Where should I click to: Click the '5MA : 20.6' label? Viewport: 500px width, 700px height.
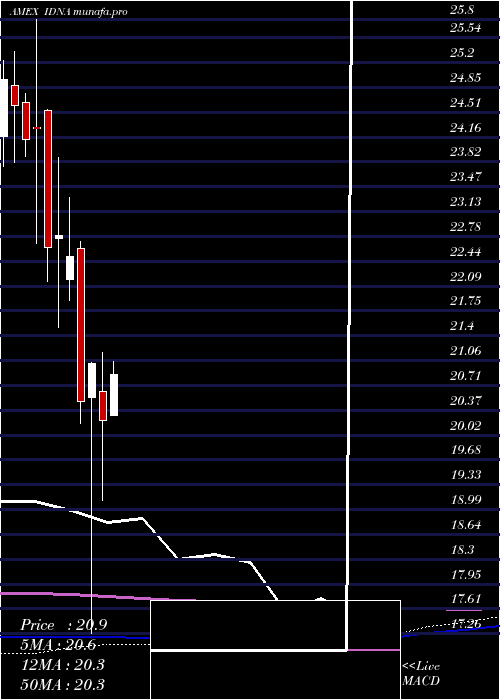tap(58, 645)
